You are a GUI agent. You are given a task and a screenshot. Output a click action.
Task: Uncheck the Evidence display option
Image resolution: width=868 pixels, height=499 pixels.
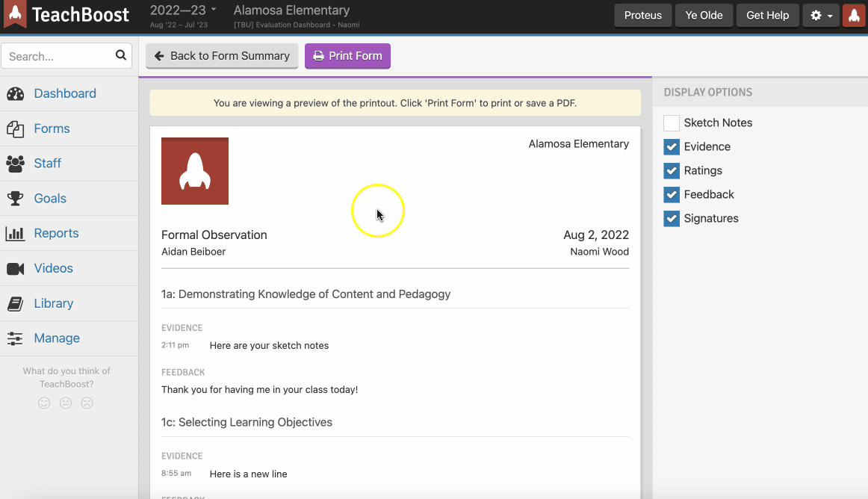[672, 146]
